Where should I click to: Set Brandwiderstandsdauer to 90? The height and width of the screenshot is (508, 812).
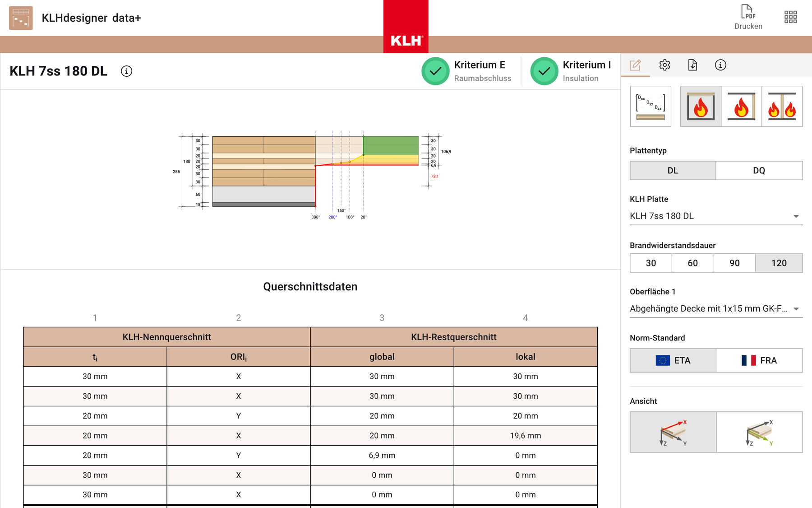[x=734, y=263]
